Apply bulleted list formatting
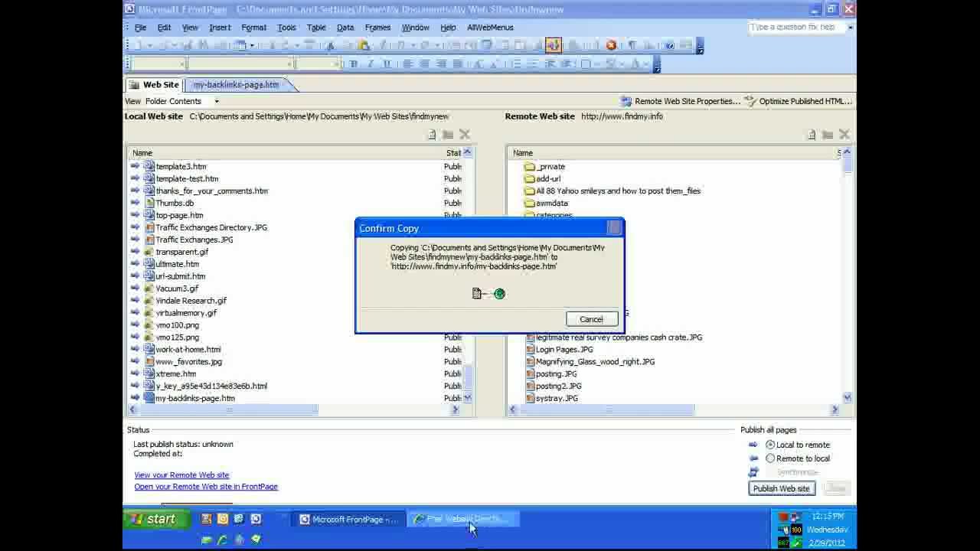 (533, 64)
